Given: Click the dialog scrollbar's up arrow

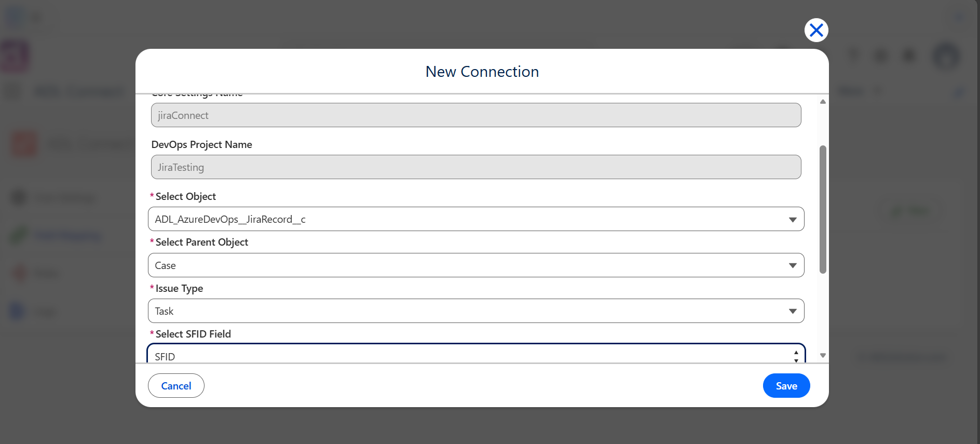Looking at the screenshot, I should coord(823,102).
